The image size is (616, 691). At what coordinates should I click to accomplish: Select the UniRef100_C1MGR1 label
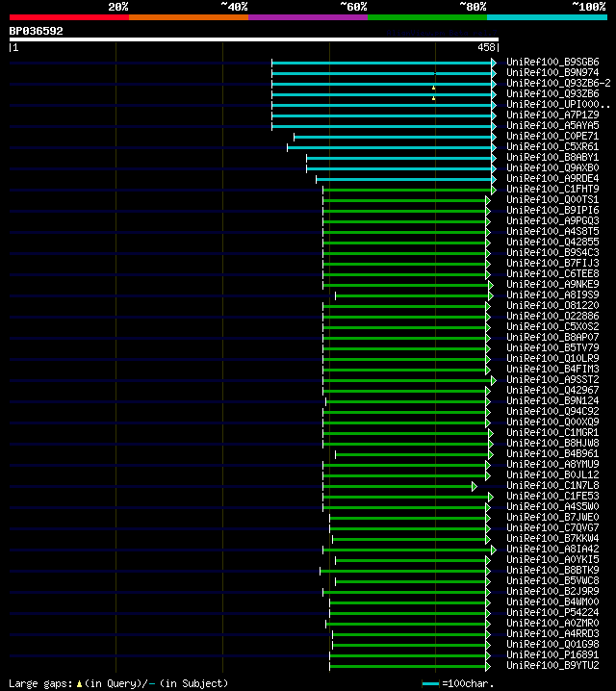(552, 432)
